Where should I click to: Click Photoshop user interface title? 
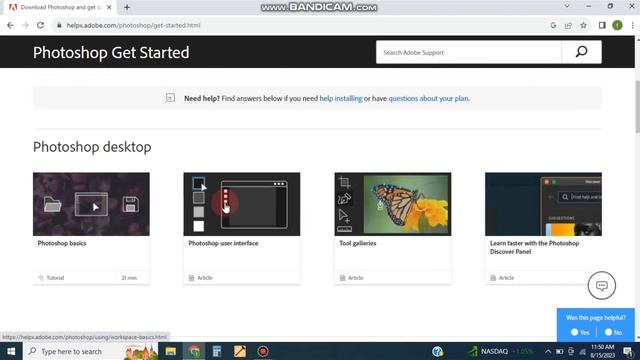point(223,243)
